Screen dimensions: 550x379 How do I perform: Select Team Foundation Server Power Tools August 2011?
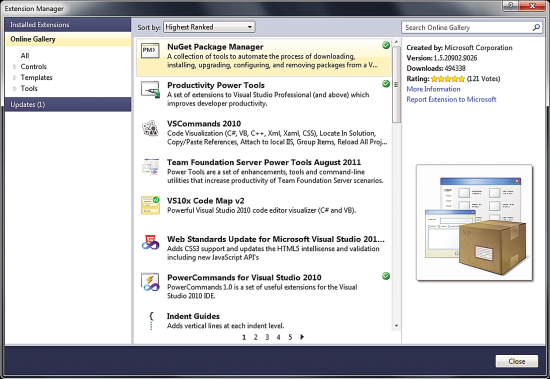264,162
